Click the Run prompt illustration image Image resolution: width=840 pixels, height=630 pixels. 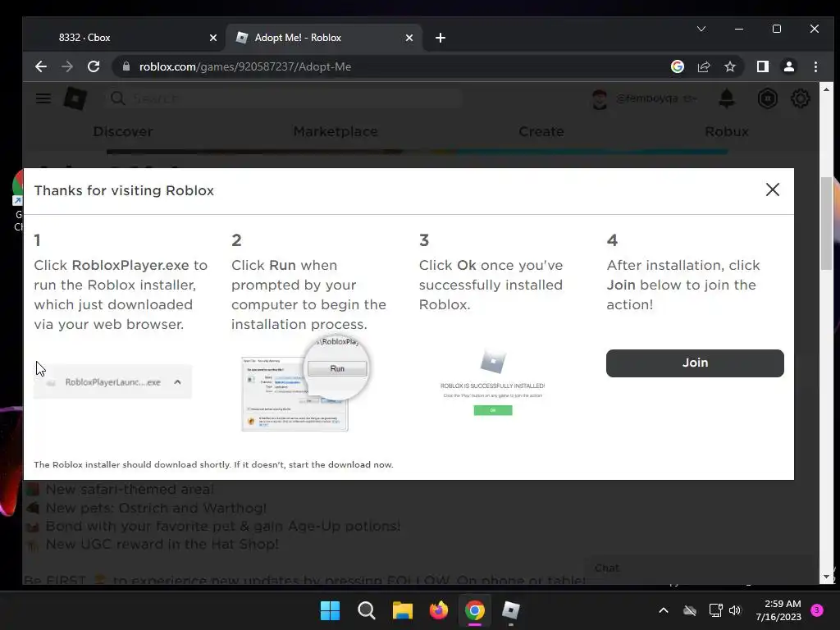(x=305, y=384)
